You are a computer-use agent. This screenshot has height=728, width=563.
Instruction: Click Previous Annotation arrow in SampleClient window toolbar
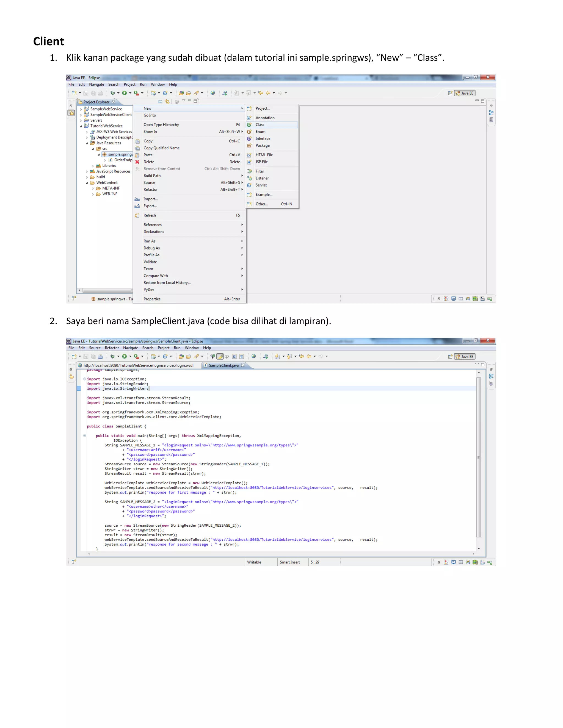tap(289, 356)
